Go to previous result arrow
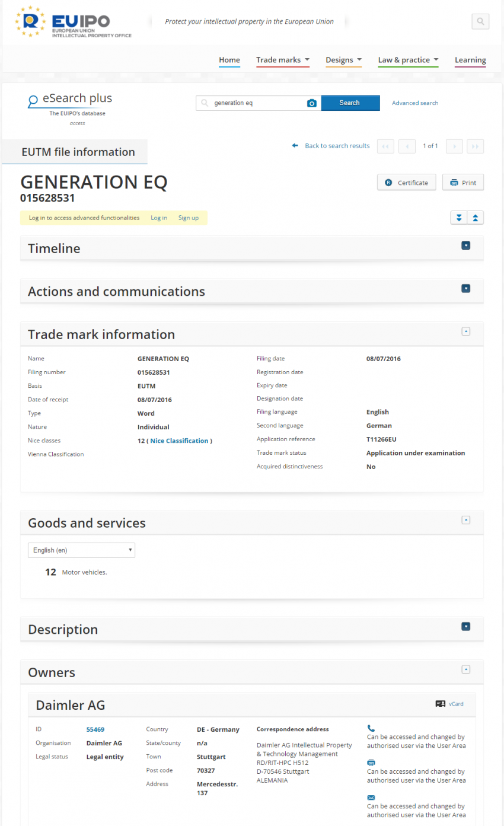This screenshot has height=826, width=504. pyautogui.click(x=407, y=146)
